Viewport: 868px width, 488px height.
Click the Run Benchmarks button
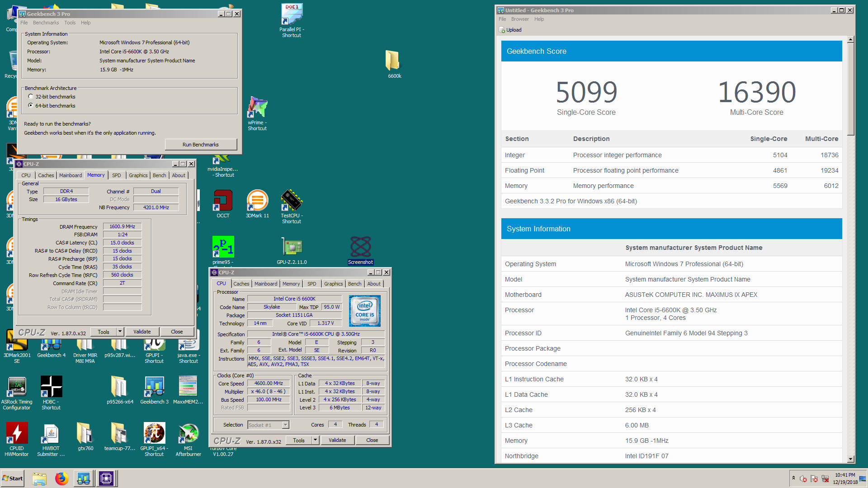click(x=201, y=145)
